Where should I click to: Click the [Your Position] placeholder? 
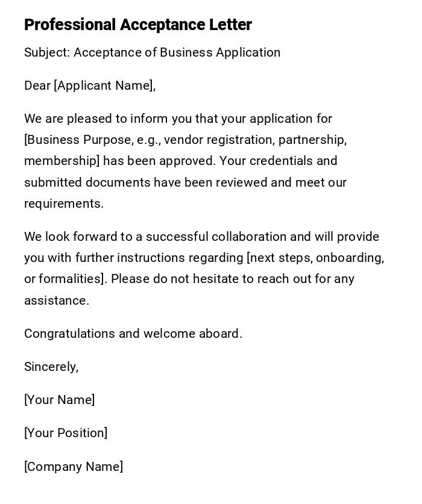[66, 433]
